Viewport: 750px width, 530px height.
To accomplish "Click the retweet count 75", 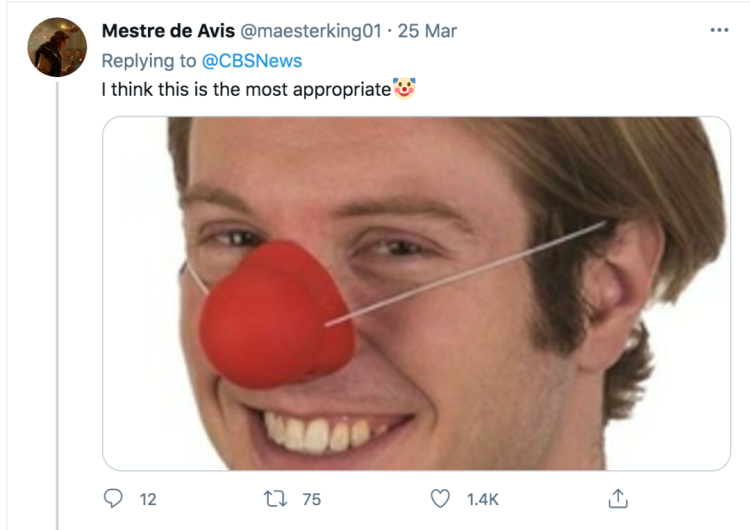I will point(311,498).
